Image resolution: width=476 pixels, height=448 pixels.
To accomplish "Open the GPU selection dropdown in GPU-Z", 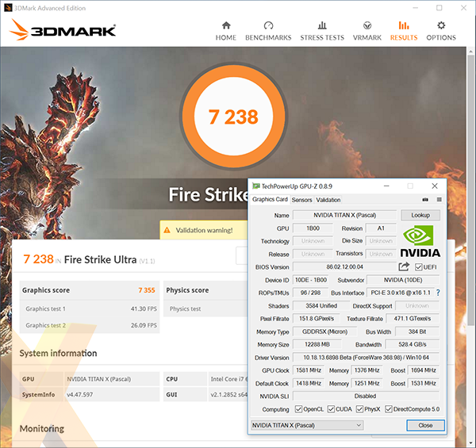I will click(306, 425).
